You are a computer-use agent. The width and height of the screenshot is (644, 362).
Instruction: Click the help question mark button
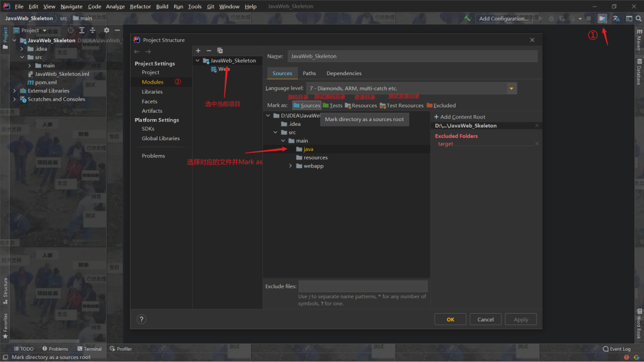point(141,319)
